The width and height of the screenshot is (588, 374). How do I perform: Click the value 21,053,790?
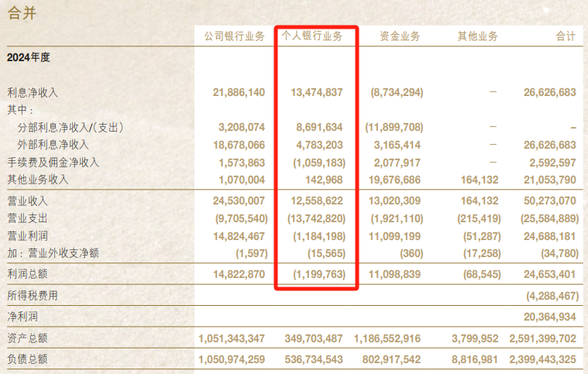coord(550,180)
